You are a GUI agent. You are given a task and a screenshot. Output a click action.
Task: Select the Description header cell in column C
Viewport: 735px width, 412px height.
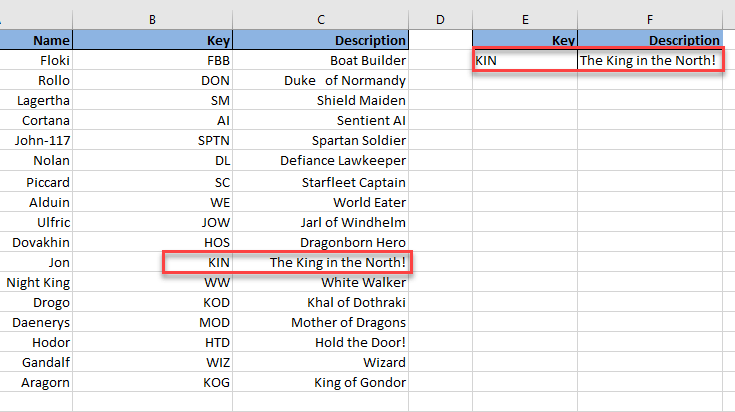(321, 41)
